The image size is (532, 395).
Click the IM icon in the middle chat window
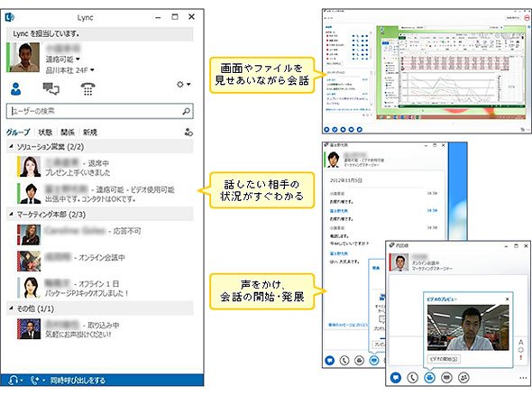[x=329, y=361]
